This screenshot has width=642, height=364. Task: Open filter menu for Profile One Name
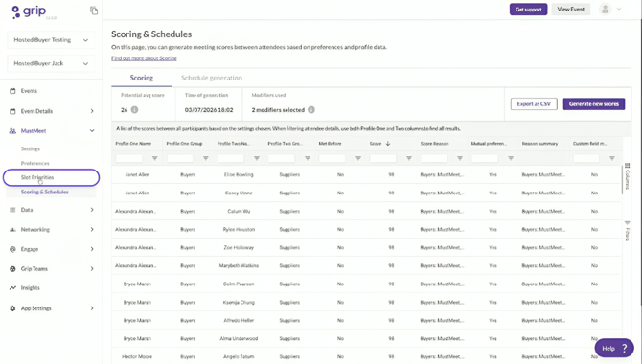[x=155, y=158]
